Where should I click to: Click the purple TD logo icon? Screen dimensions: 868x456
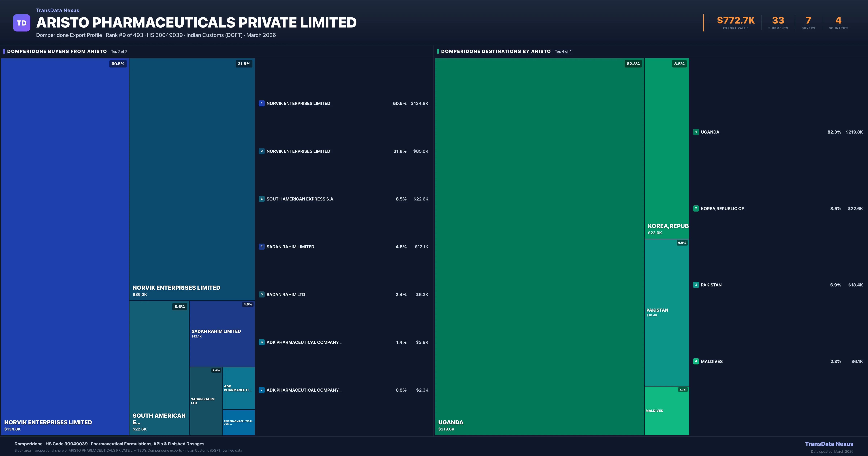point(22,23)
